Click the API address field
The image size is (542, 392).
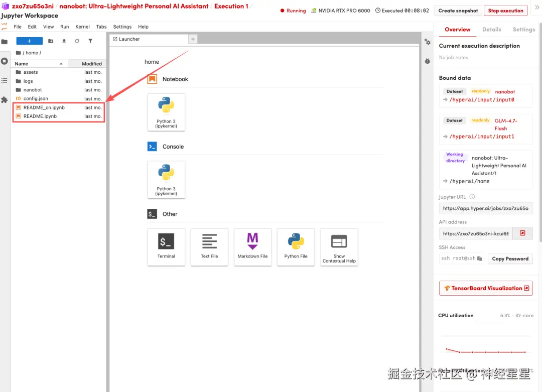click(x=476, y=233)
